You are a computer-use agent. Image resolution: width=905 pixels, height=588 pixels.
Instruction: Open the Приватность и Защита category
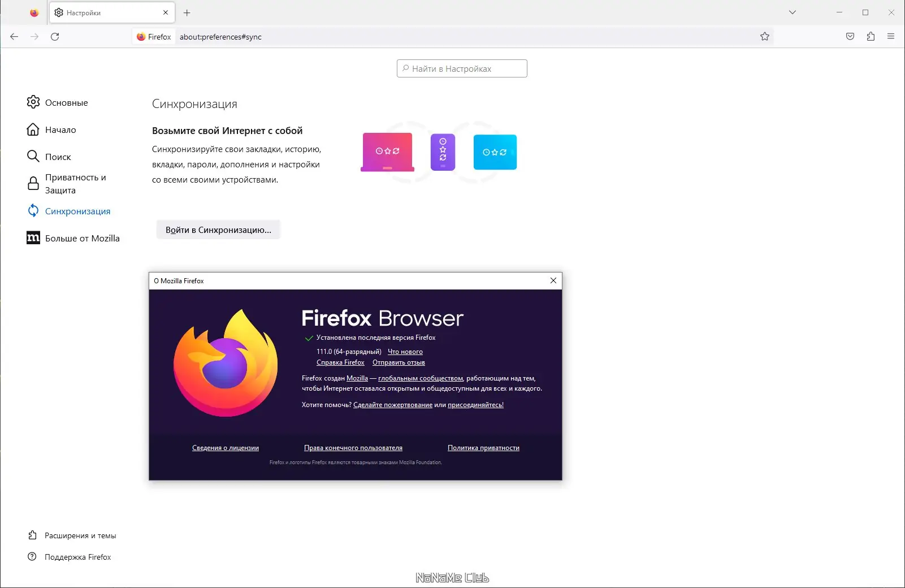click(x=75, y=184)
